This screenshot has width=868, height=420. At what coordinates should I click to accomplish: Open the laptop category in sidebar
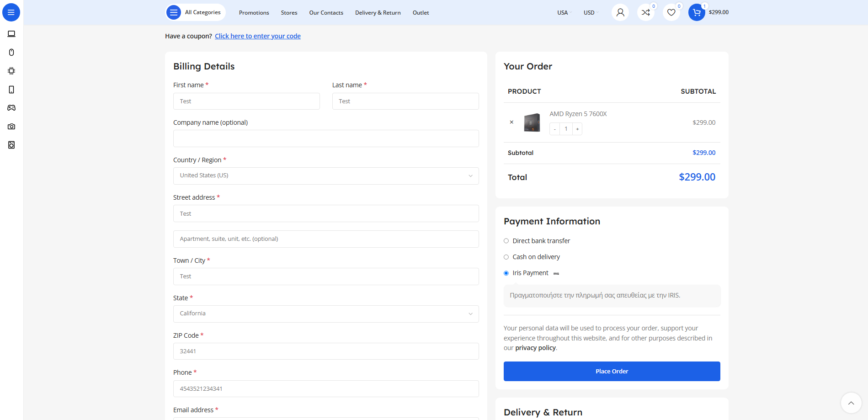11,34
